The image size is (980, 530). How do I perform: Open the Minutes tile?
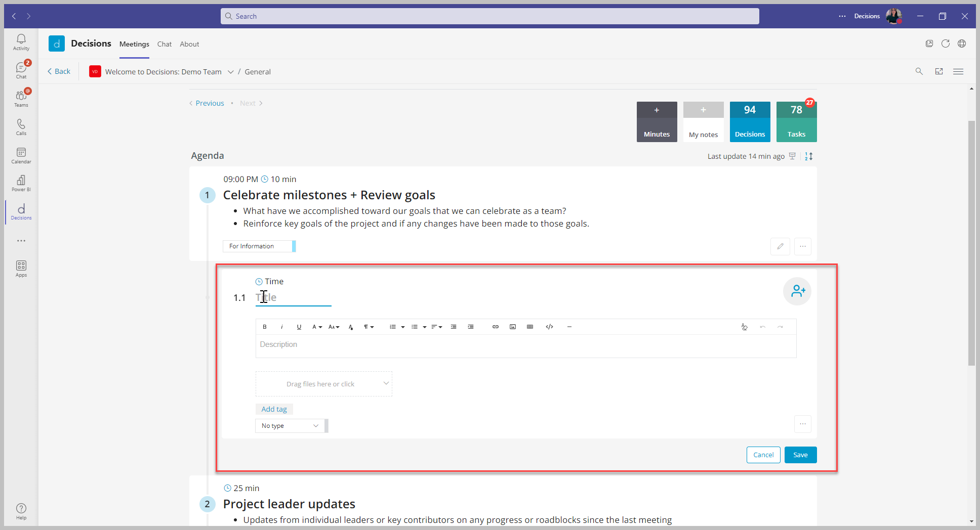tap(657, 122)
